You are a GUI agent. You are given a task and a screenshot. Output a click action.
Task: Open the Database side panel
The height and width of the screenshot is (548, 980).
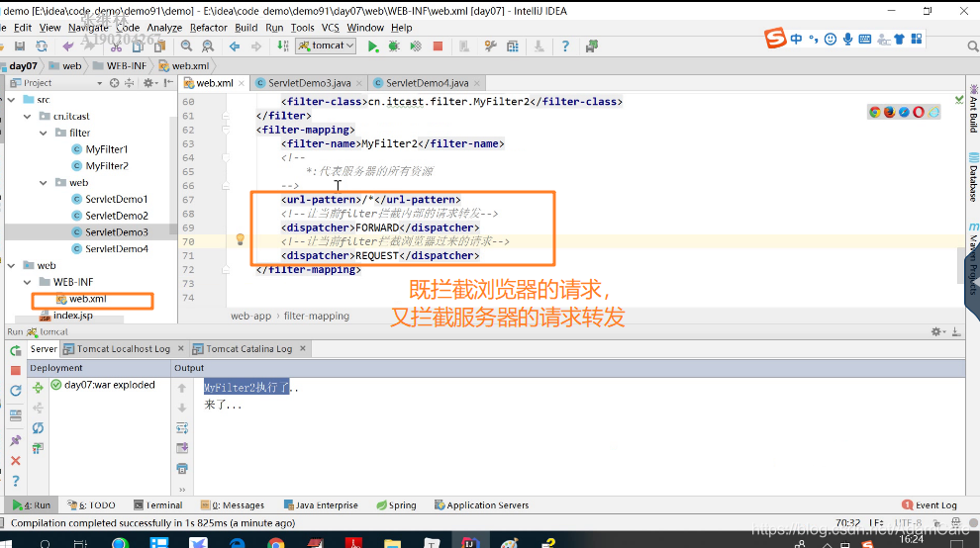pos(973,176)
